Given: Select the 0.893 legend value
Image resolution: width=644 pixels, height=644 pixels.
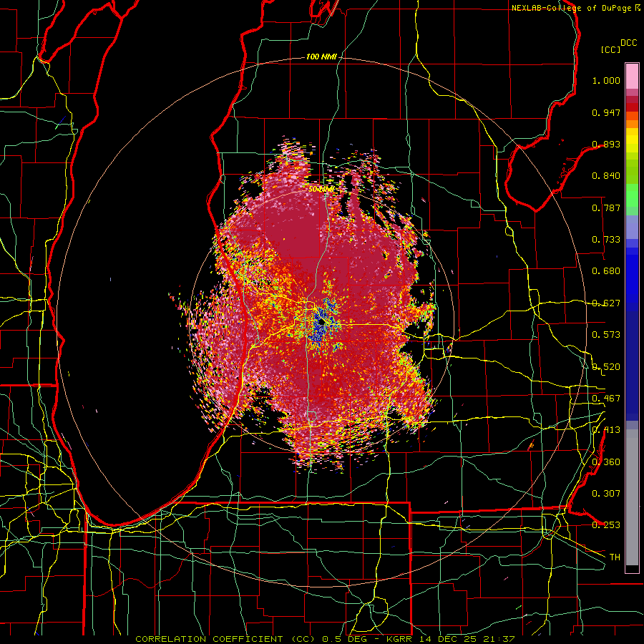Looking at the screenshot, I should click(x=606, y=144).
